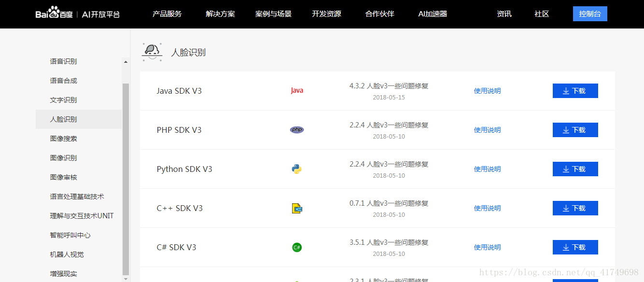This screenshot has width=644, height=282.
Task: Download the Java SDK V3
Action: tap(575, 91)
